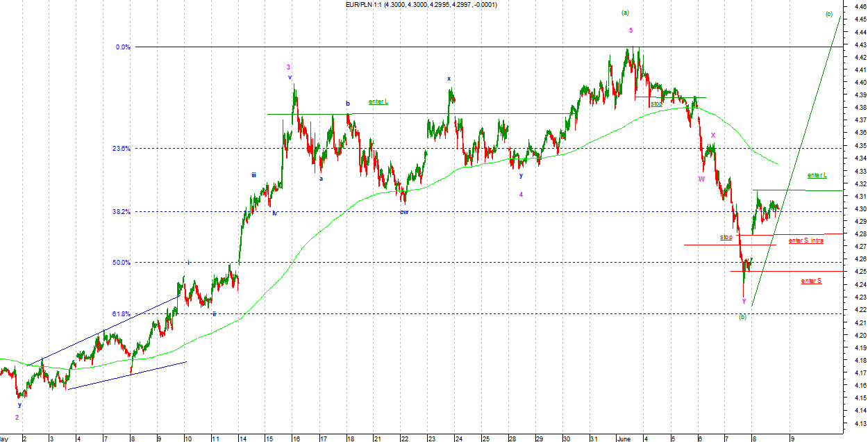
Task: Select the 50.0% Fibonacci retracement label
Action: pos(122,263)
